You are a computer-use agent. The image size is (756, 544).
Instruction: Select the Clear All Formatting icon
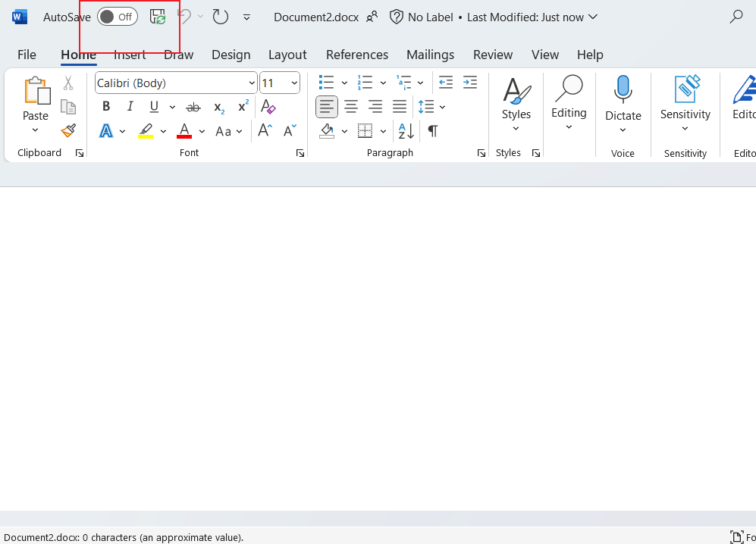(268, 107)
